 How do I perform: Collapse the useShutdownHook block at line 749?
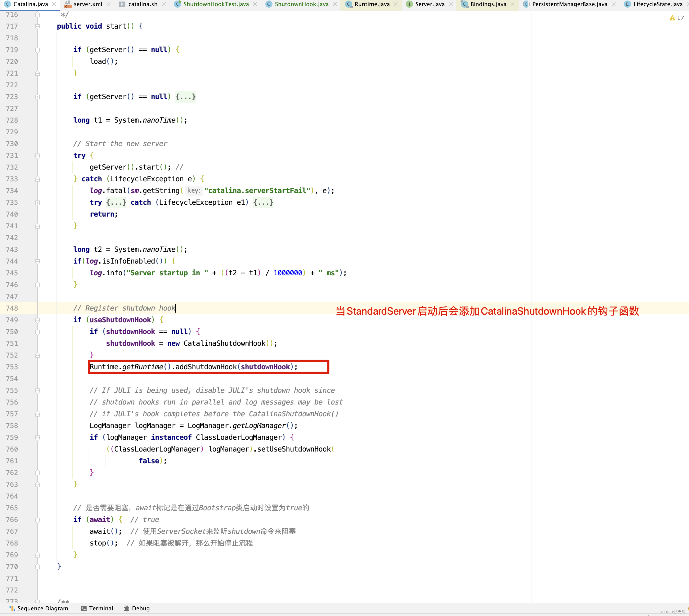pos(38,320)
